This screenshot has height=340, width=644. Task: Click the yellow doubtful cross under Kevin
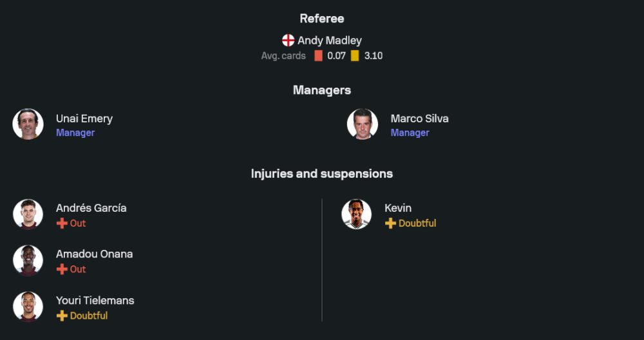click(x=390, y=223)
